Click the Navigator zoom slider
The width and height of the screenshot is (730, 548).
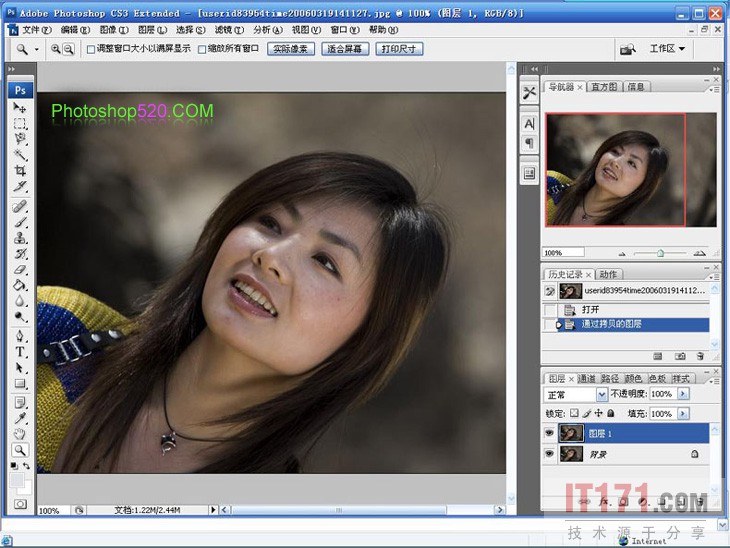660,253
